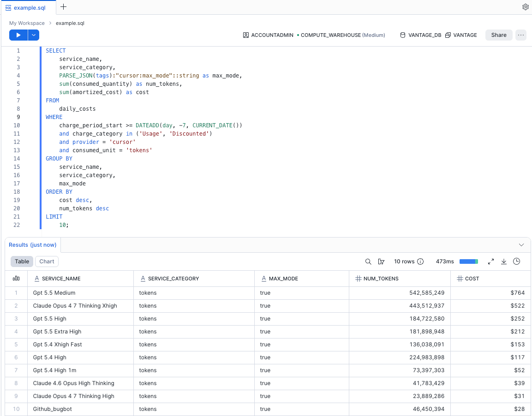532x416 pixels.
Task: Sort by SERVICE_CATEGORY column header
Action: (x=194, y=279)
